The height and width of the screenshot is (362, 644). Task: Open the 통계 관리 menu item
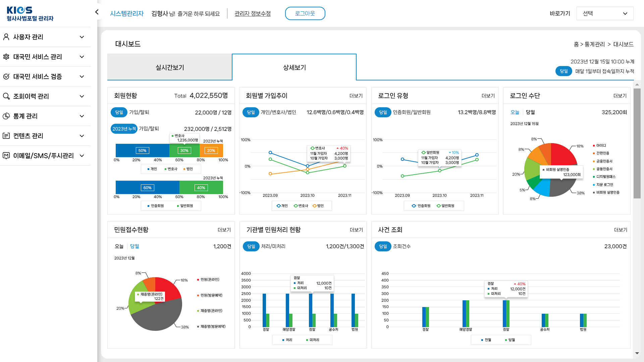pos(45,116)
